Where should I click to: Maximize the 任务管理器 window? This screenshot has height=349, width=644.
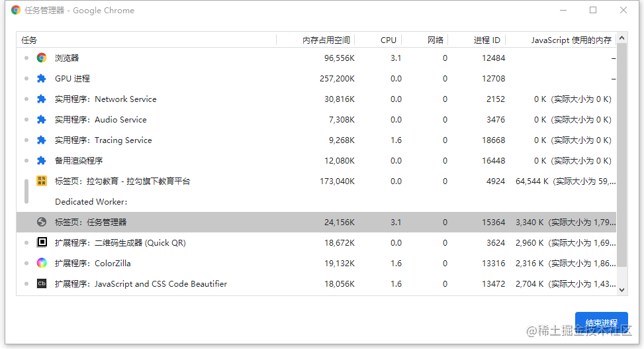[x=593, y=10]
